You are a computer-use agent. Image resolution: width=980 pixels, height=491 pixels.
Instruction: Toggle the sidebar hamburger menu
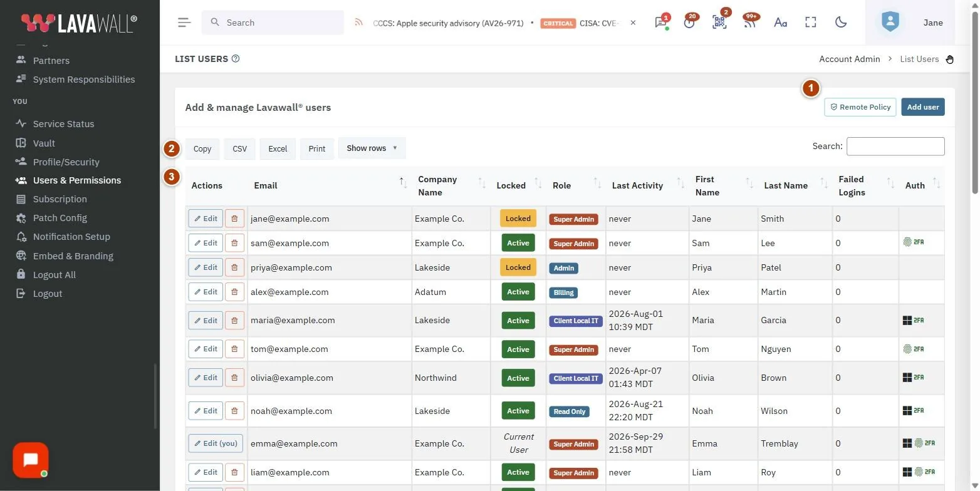pos(184,23)
